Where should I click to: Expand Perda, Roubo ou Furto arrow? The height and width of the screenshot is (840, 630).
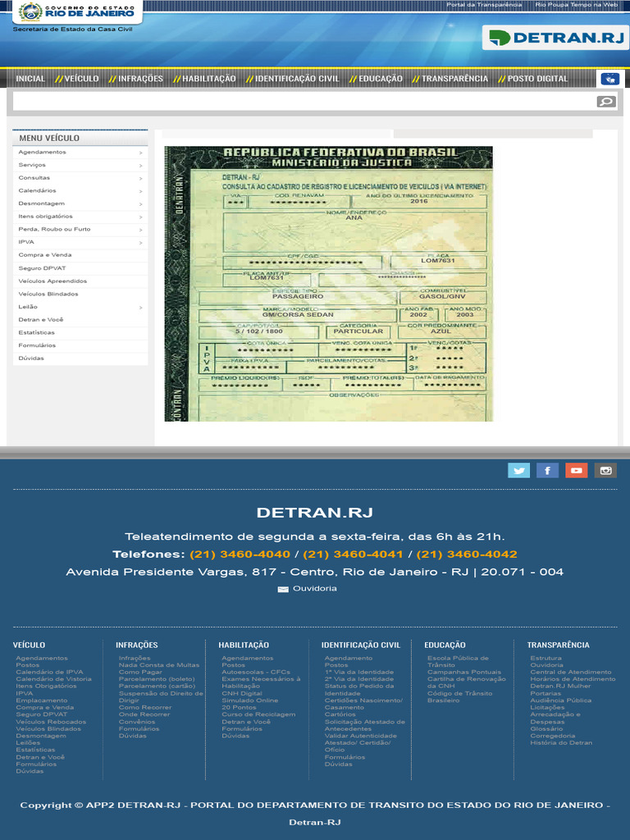tap(141, 230)
